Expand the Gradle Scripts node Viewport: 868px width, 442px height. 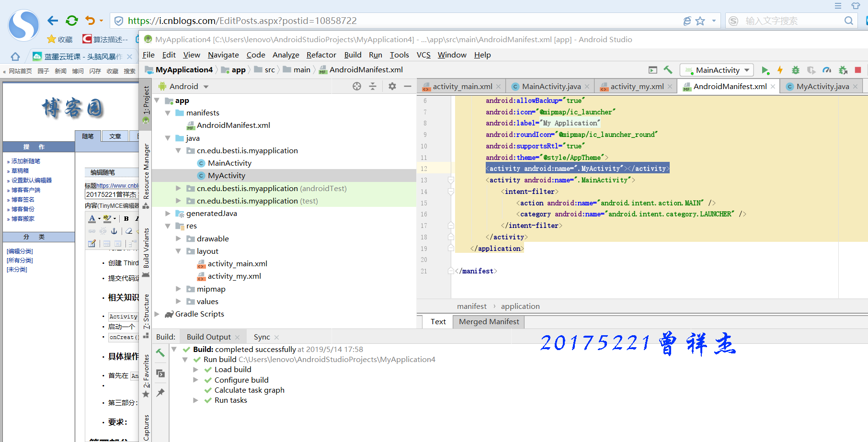pos(157,314)
